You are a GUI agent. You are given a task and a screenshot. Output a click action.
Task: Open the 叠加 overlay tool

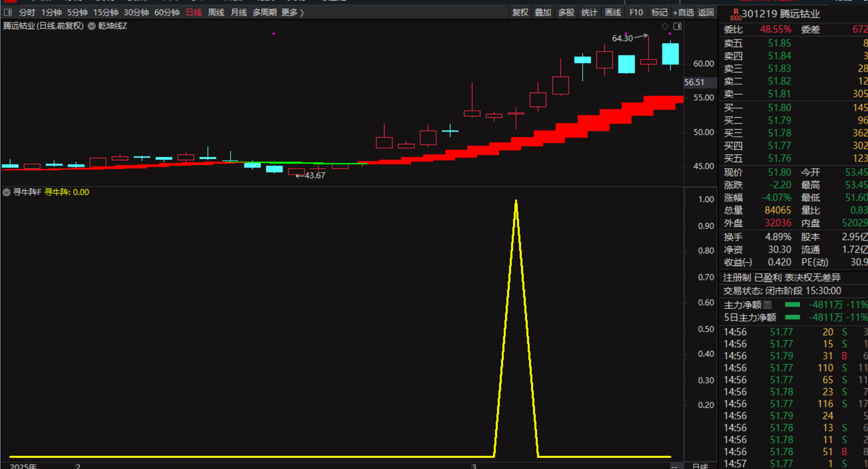[x=543, y=12]
